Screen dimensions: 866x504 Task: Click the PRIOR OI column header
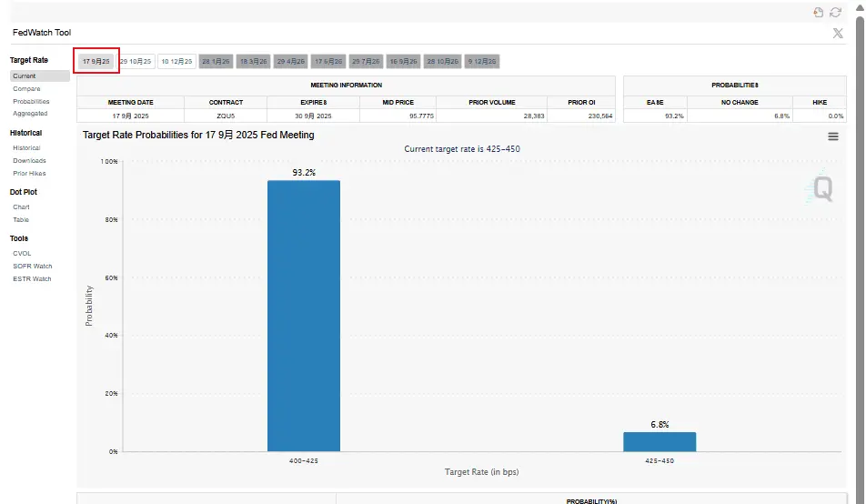[x=581, y=102]
